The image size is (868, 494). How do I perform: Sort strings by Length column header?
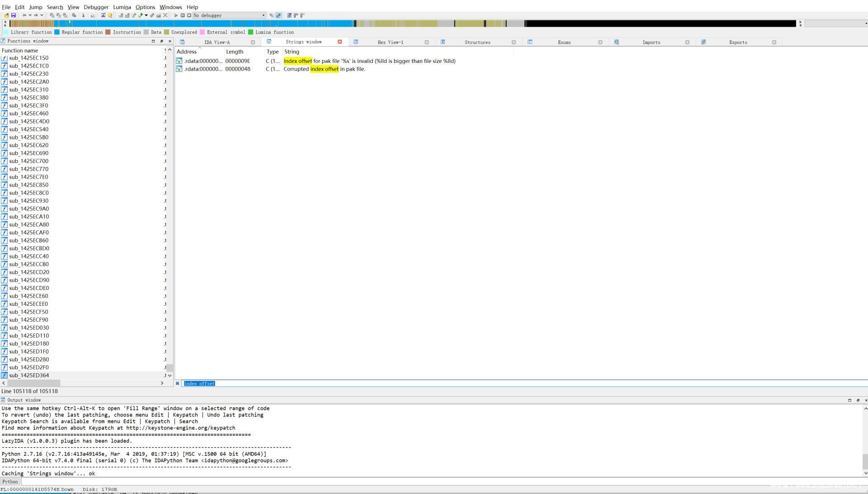point(235,52)
